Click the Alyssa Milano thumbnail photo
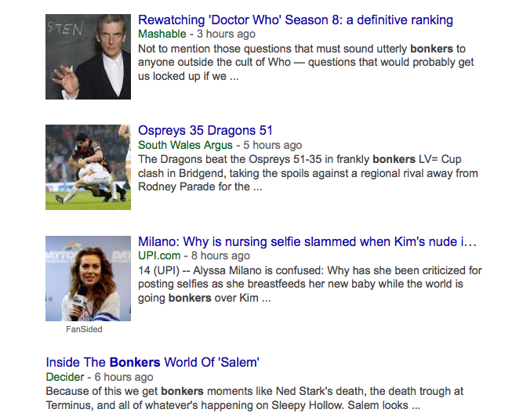This screenshot has width=523, height=420. point(89,278)
